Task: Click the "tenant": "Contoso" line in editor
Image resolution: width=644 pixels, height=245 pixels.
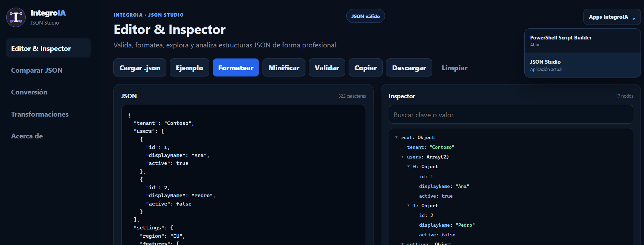Action: (x=164, y=123)
